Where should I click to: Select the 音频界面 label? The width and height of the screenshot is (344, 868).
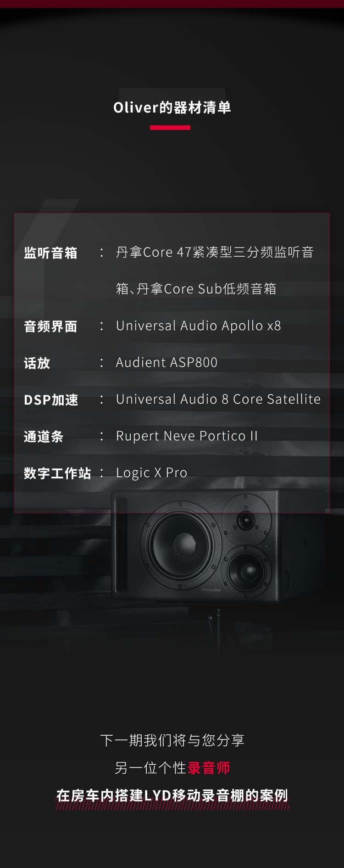pos(51,326)
